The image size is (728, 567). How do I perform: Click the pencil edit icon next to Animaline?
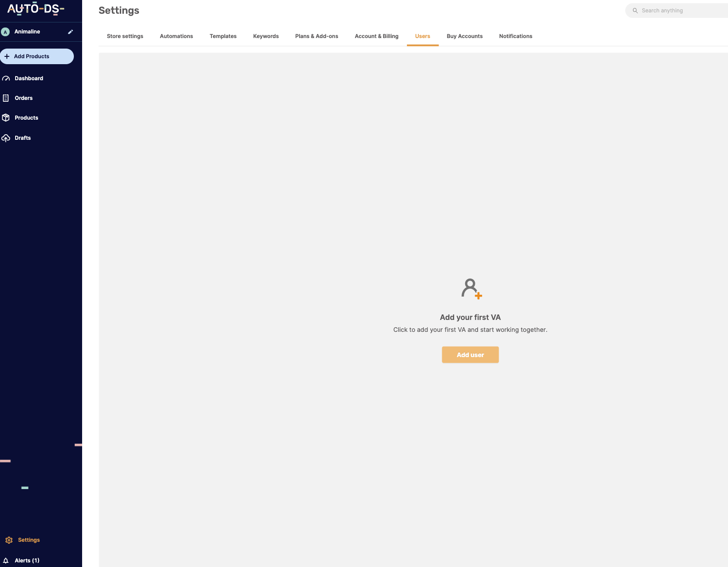71,32
